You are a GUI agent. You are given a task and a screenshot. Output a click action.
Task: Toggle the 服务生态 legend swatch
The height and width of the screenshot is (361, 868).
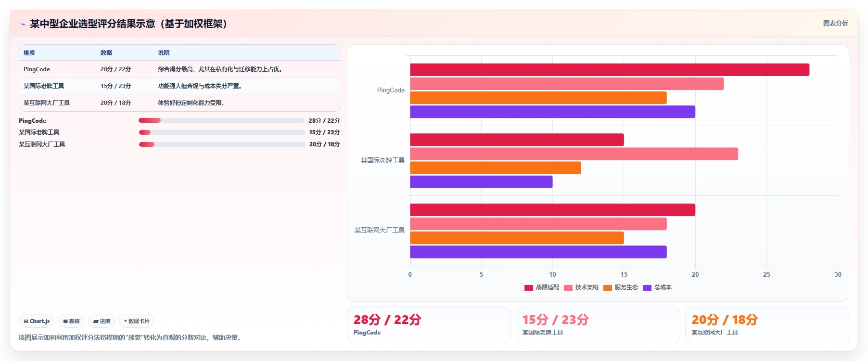(x=608, y=288)
